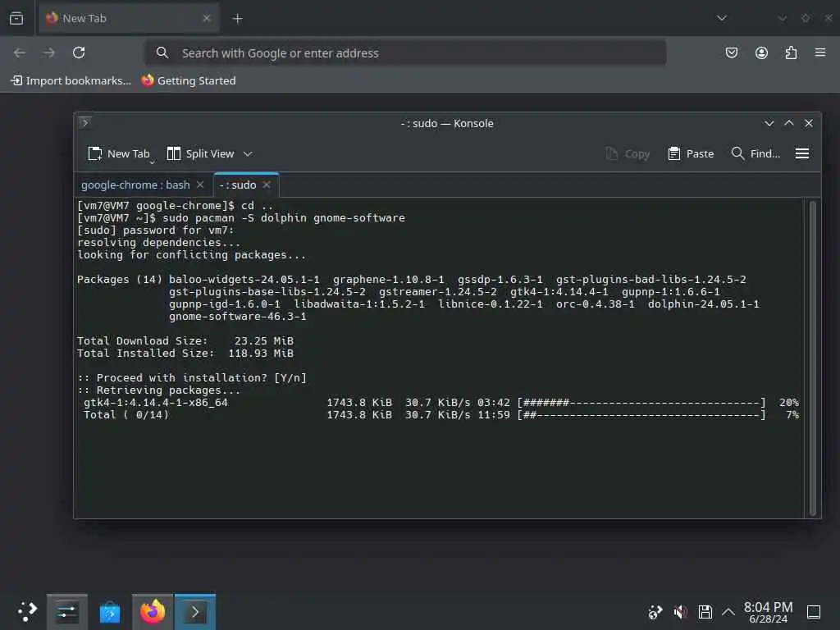Switch to Konsole in taskbar

pyautogui.click(x=195, y=611)
